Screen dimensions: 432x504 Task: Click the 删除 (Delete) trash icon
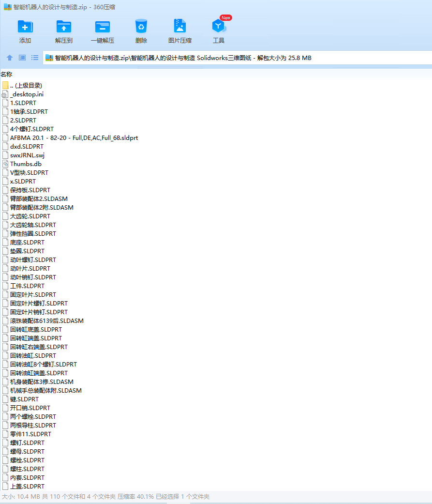(x=141, y=27)
